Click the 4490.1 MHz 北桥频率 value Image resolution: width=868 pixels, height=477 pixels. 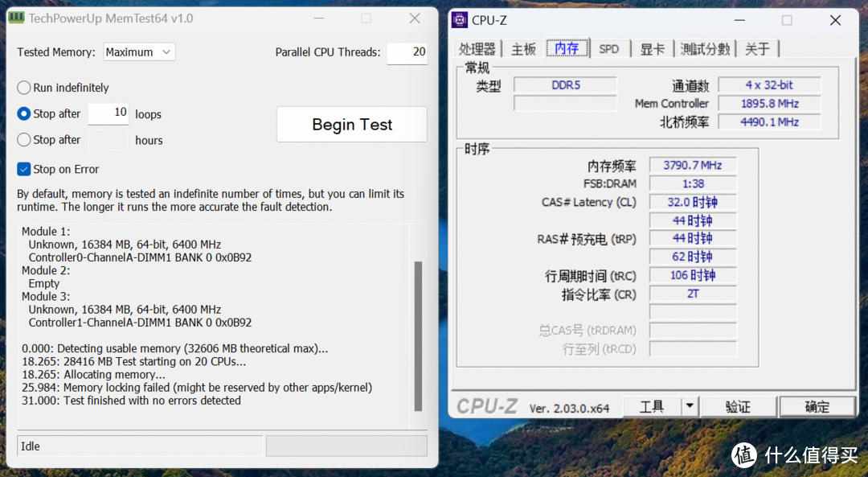pyautogui.click(x=769, y=122)
